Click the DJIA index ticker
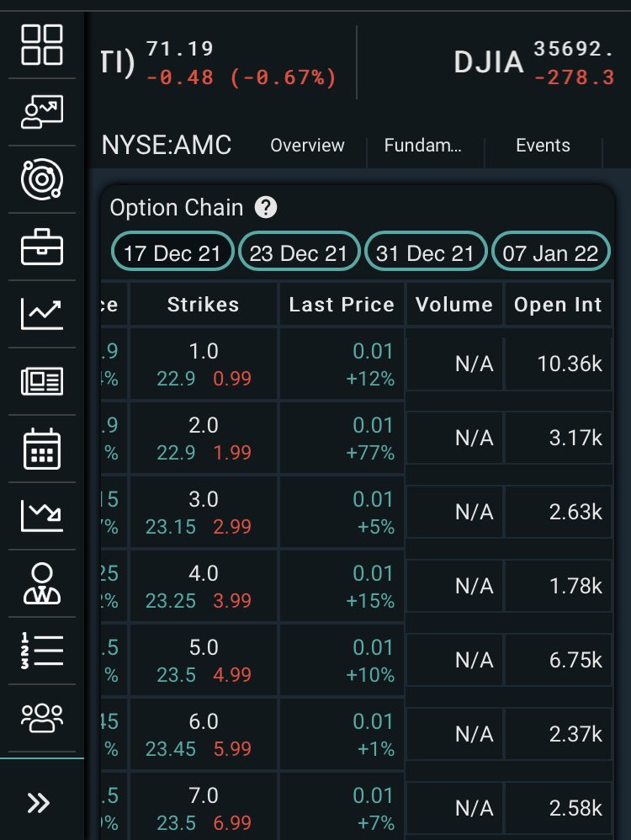 [489, 62]
